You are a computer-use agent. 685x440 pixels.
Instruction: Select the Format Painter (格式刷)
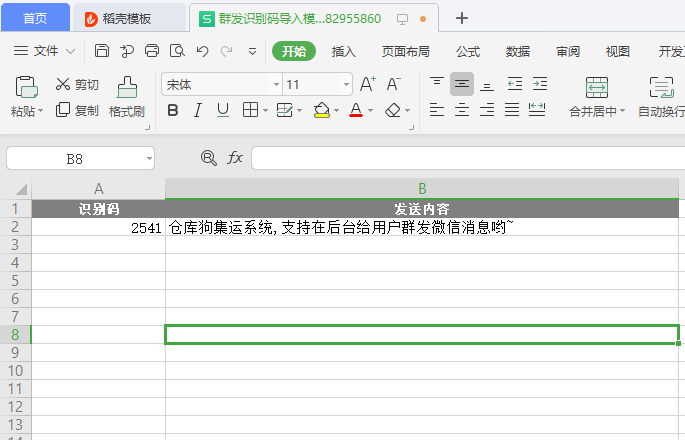(x=127, y=97)
